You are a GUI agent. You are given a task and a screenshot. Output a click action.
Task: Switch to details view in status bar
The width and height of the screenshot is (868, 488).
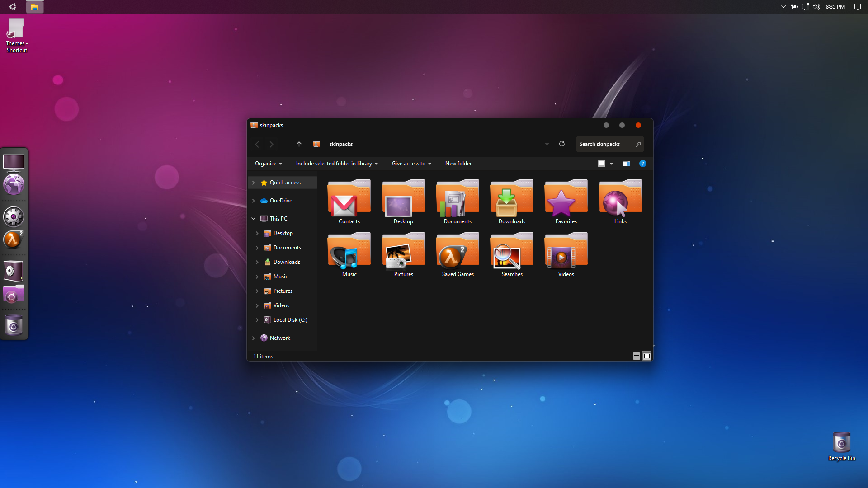636,356
